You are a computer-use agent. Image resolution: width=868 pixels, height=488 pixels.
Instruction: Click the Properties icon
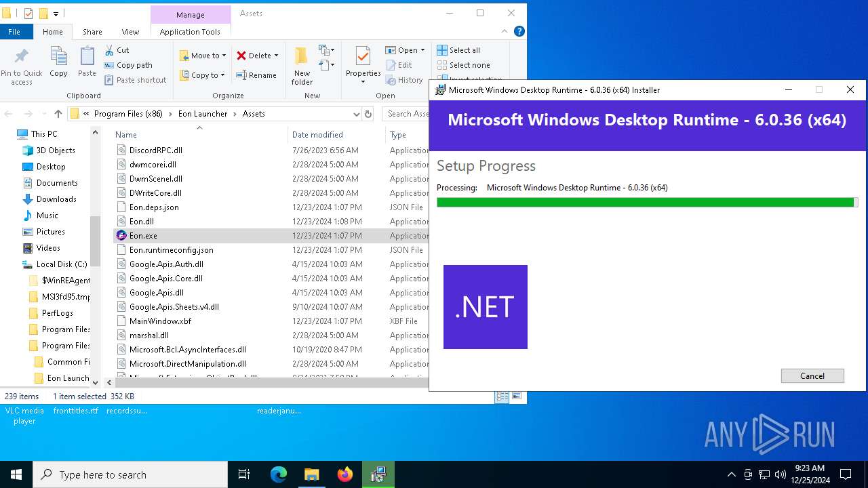tap(363, 56)
